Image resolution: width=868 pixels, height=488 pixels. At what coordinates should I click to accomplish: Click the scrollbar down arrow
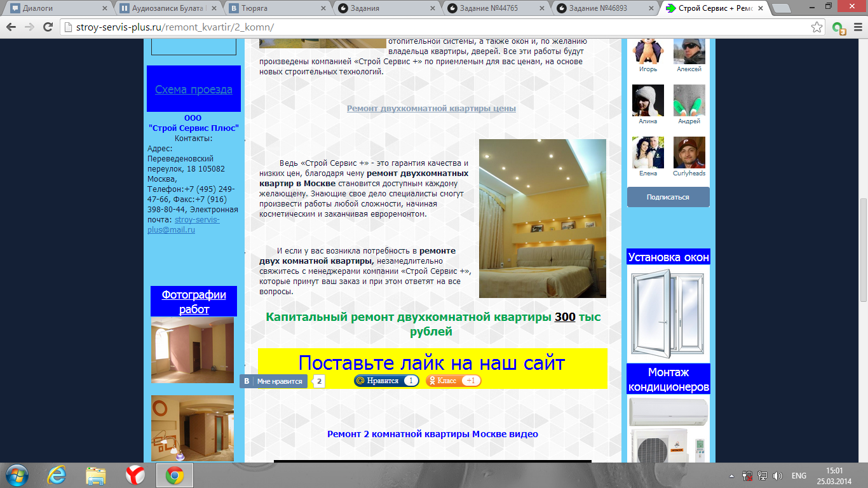tap(863, 459)
